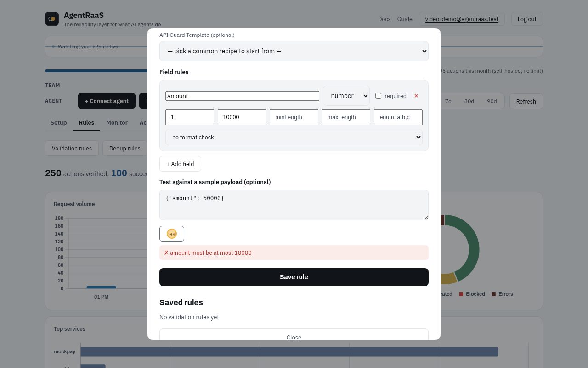Open the Docs link
The height and width of the screenshot is (368, 588).
(384, 19)
